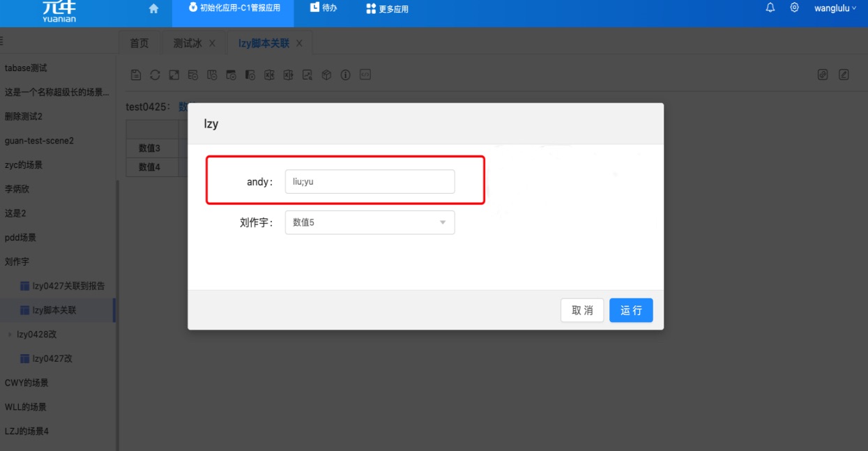868x451 pixels.
Task: Switch to the 测试冰 tab
Action: pyautogui.click(x=187, y=43)
